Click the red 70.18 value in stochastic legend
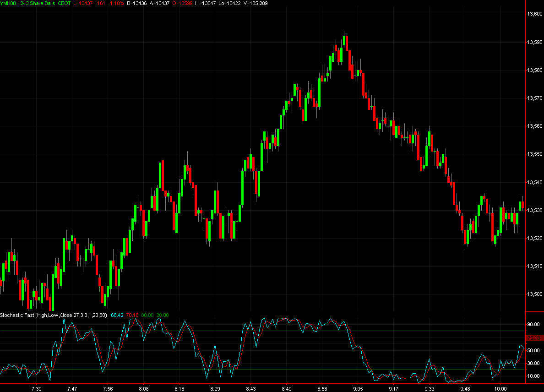Viewport: 544px width, 392px height. (132, 316)
